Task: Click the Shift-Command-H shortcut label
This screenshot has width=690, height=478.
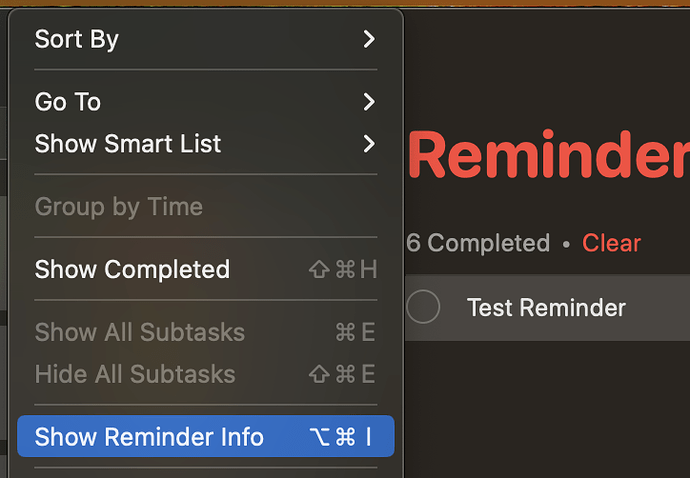Action: click(x=343, y=269)
